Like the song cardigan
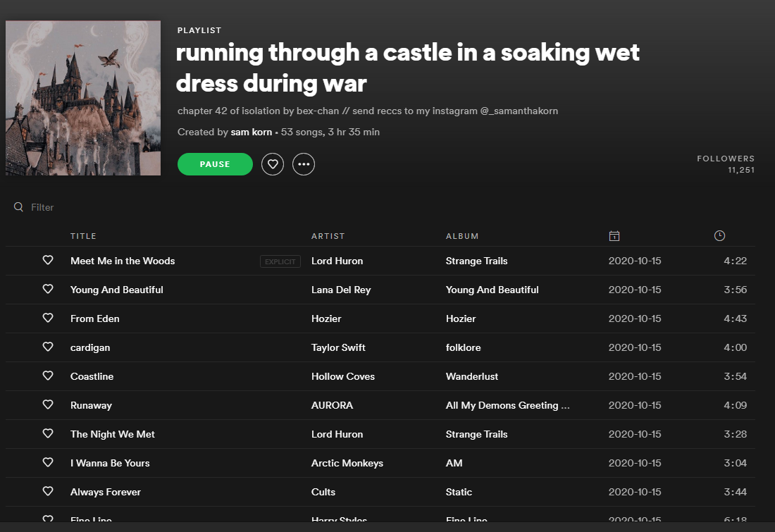 48,347
